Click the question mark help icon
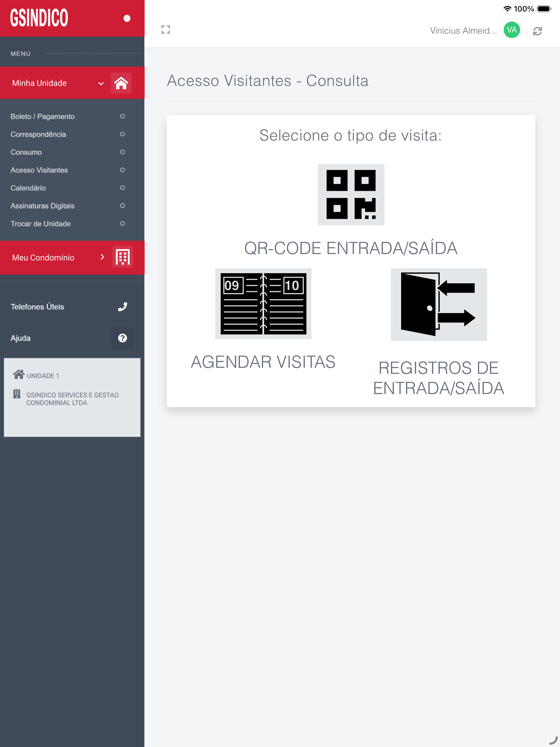The width and height of the screenshot is (560, 747). click(122, 338)
